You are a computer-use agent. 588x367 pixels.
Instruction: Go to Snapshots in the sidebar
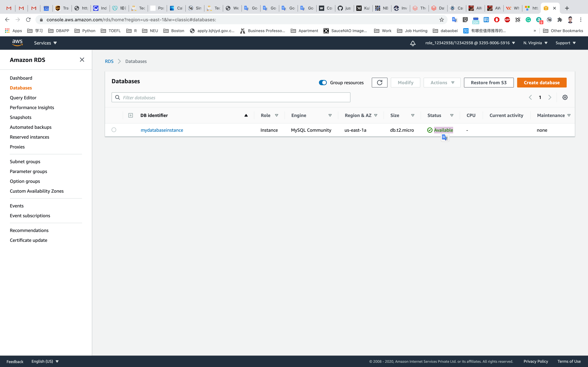pos(21,117)
